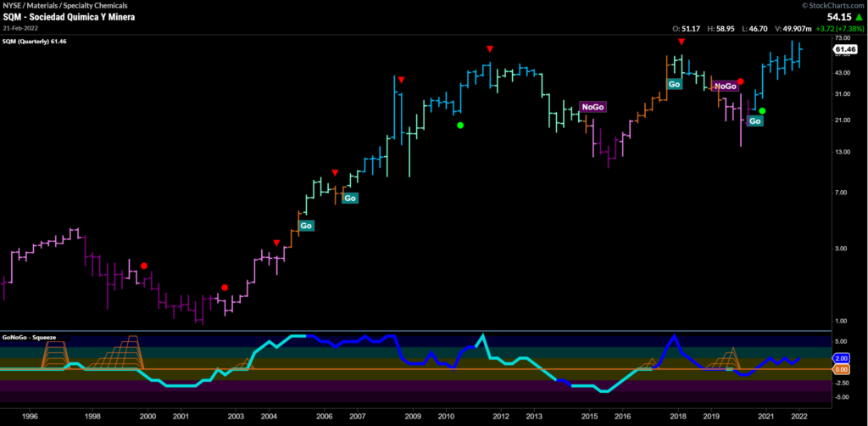Image resolution: width=868 pixels, height=426 pixels.
Task: Click the 1996 year label on time axis
Action: point(30,416)
